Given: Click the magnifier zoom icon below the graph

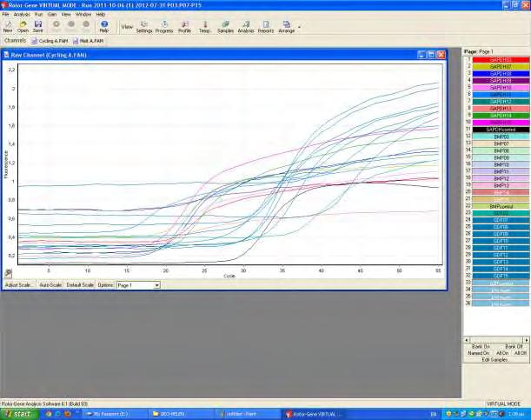Looking at the screenshot, I should pyautogui.click(x=8, y=273).
